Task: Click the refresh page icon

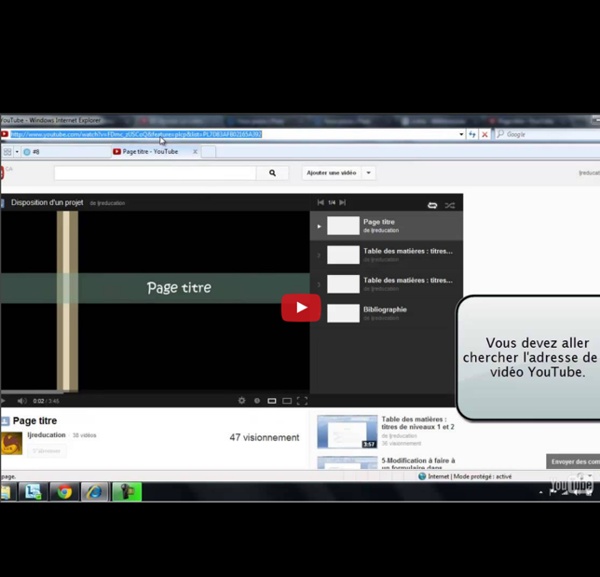Action: [x=473, y=134]
